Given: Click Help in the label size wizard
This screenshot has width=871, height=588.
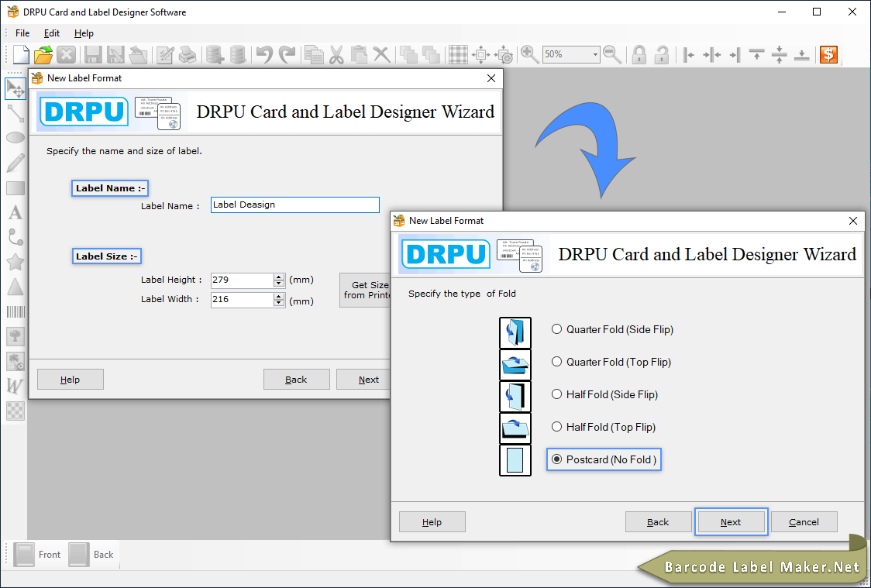Looking at the screenshot, I should click(70, 380).
